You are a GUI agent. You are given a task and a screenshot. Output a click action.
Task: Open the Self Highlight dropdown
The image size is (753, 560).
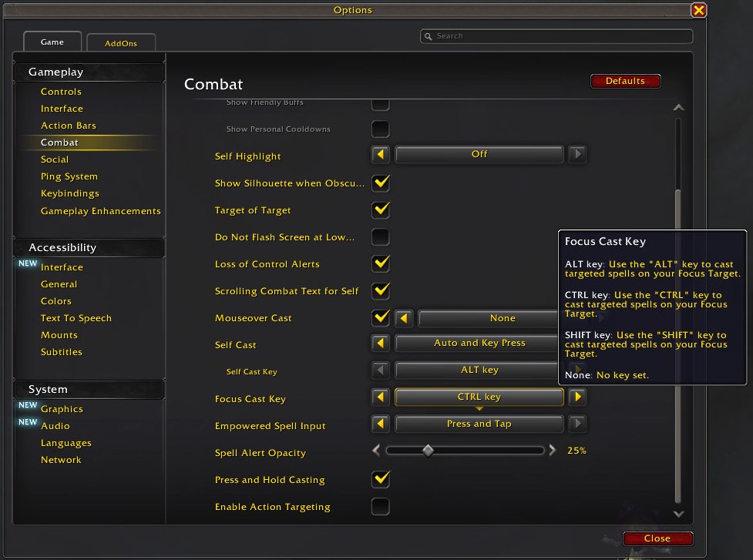tap(479, 155)
